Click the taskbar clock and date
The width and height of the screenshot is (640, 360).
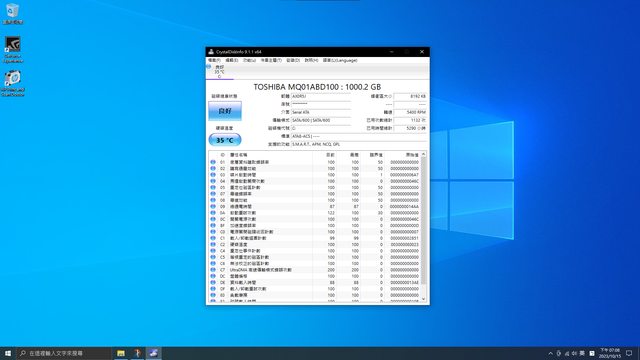tap(610, 353)
